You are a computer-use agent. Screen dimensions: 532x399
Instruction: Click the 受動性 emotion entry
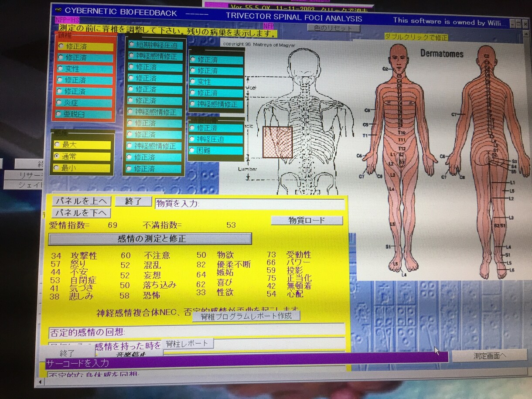[299, 255]
